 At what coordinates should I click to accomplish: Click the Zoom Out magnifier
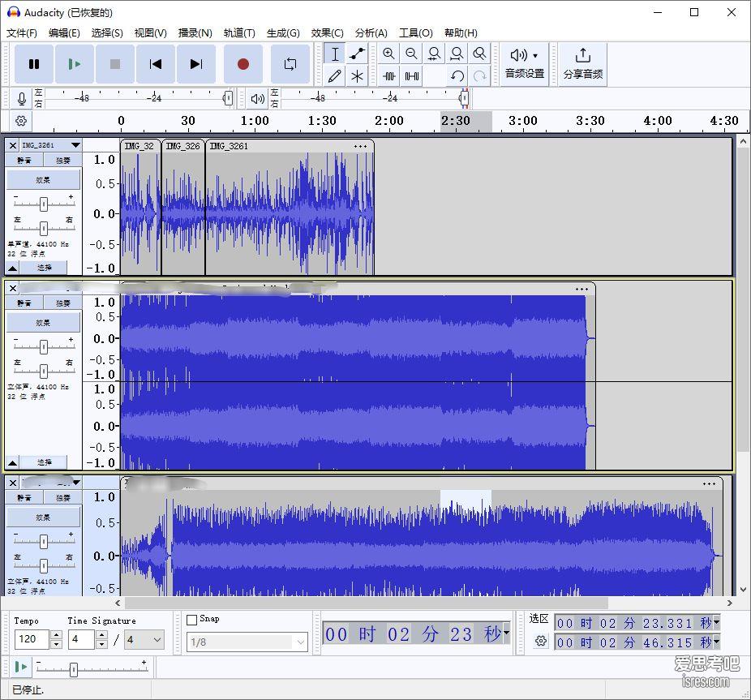[411, 54]
